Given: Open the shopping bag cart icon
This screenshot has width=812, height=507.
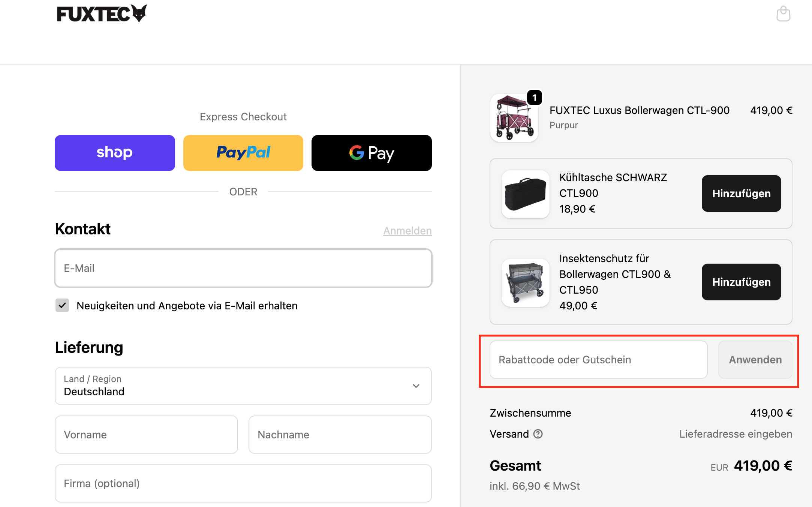Looking at the screenshot, I should 783,14.
